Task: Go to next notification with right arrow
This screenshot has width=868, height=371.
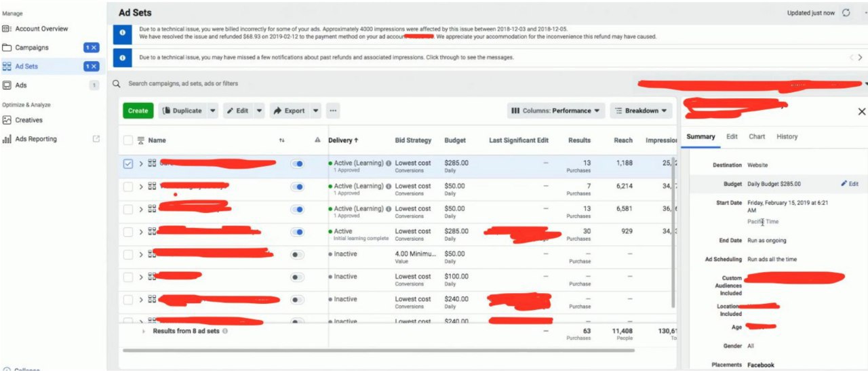Action: coord(861,58)
